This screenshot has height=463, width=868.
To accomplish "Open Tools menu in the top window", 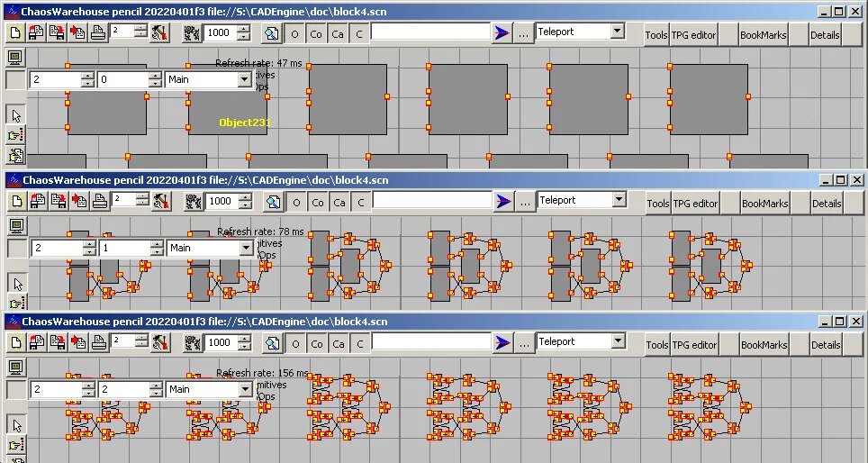I will click(656, 35).
